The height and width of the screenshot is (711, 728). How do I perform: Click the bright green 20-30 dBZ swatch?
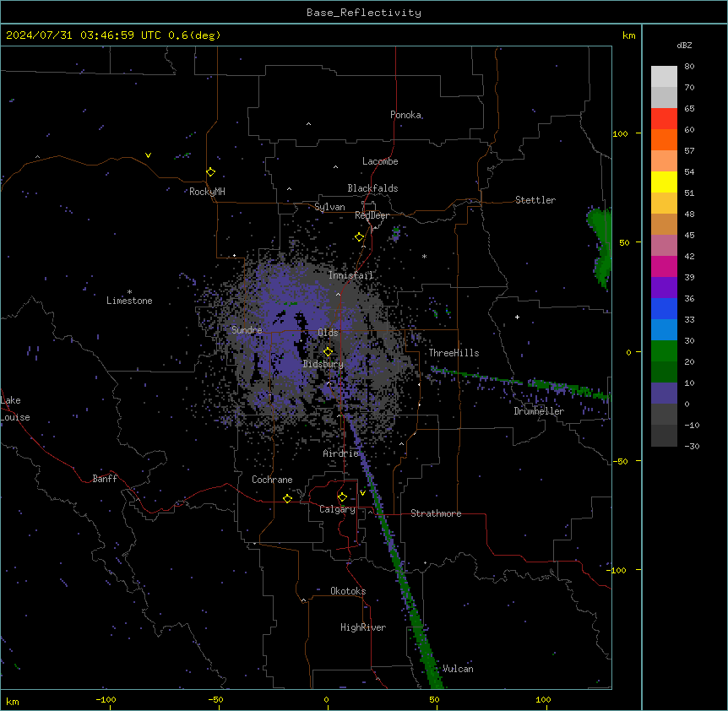coord(664,351)
